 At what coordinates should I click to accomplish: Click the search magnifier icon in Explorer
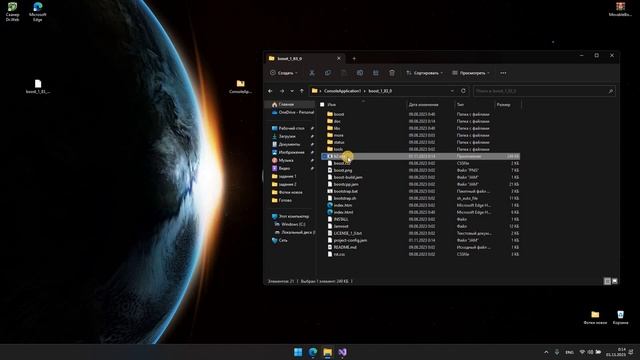tap(611, 91)
